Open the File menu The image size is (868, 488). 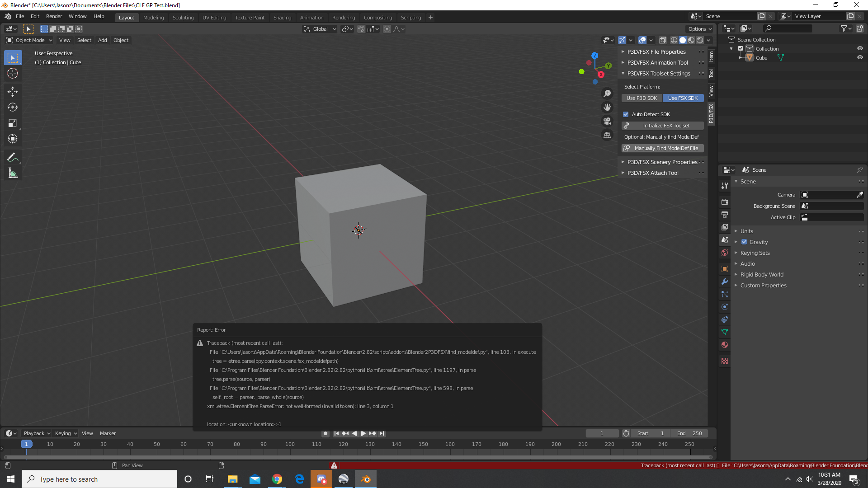coord(20,16)
